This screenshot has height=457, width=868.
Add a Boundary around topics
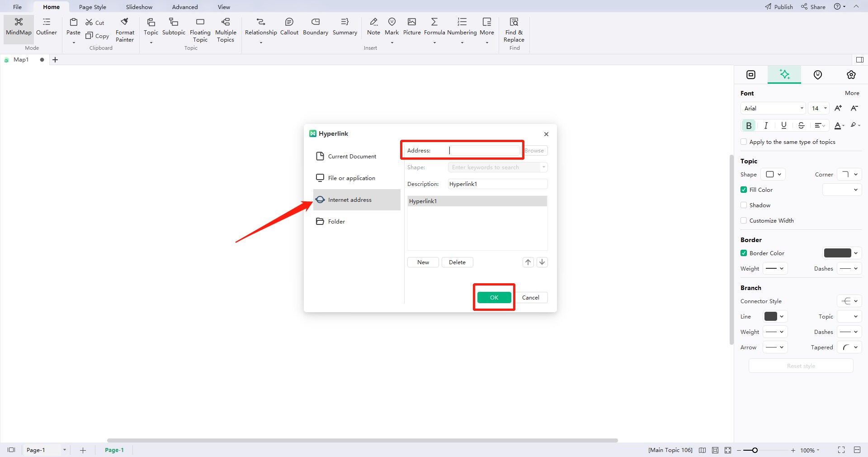pos(316,27)
